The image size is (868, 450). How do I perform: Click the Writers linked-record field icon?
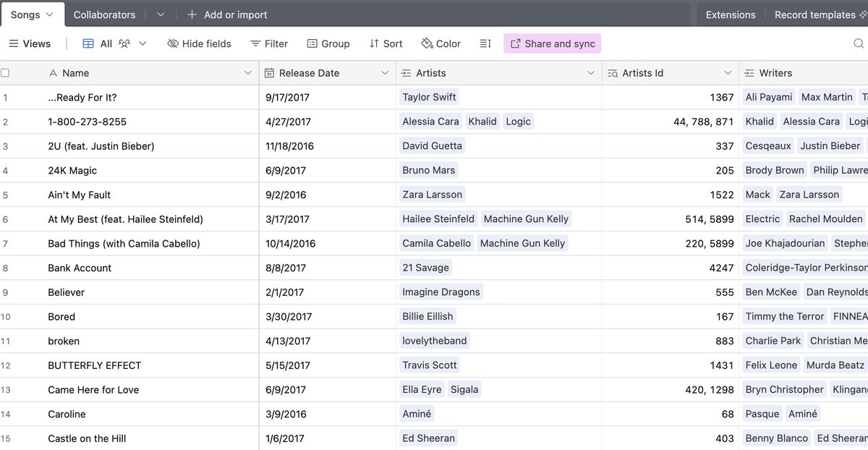pyautogui.click(x=749, y=73)
